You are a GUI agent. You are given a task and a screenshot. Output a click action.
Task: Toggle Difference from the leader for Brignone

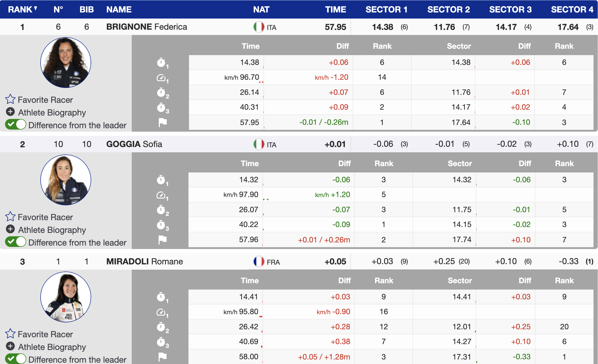tap(16, 125)
